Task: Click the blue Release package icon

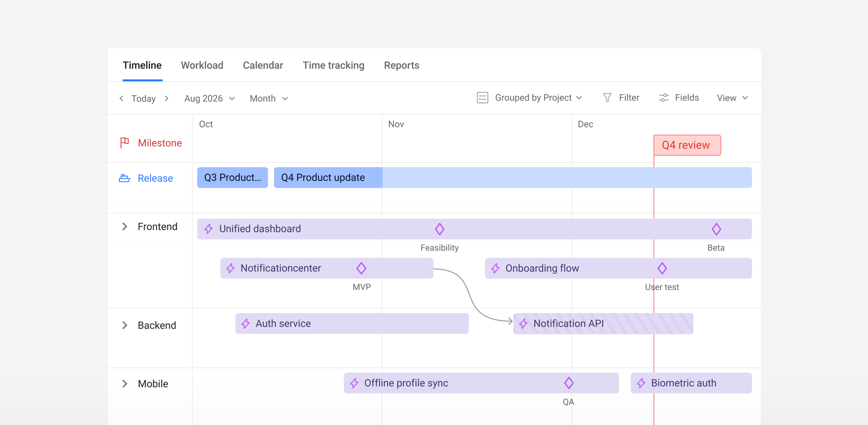Action: pos(124,178)
